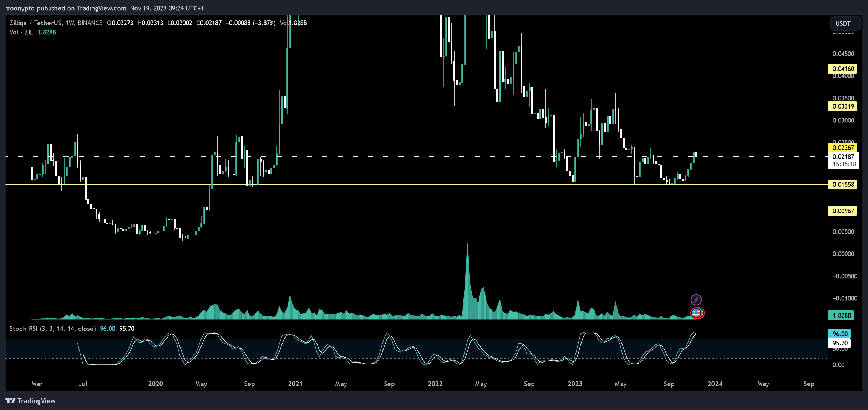Click the 0.00 label on the Stoch RSI scale
This screenshot has height=410, width=868.
838,365
